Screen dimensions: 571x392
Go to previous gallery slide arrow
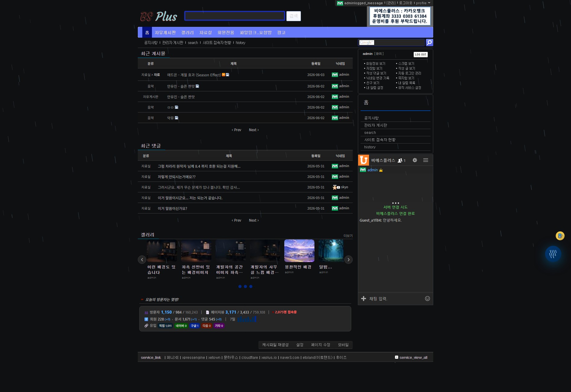(x=142, y=260)
